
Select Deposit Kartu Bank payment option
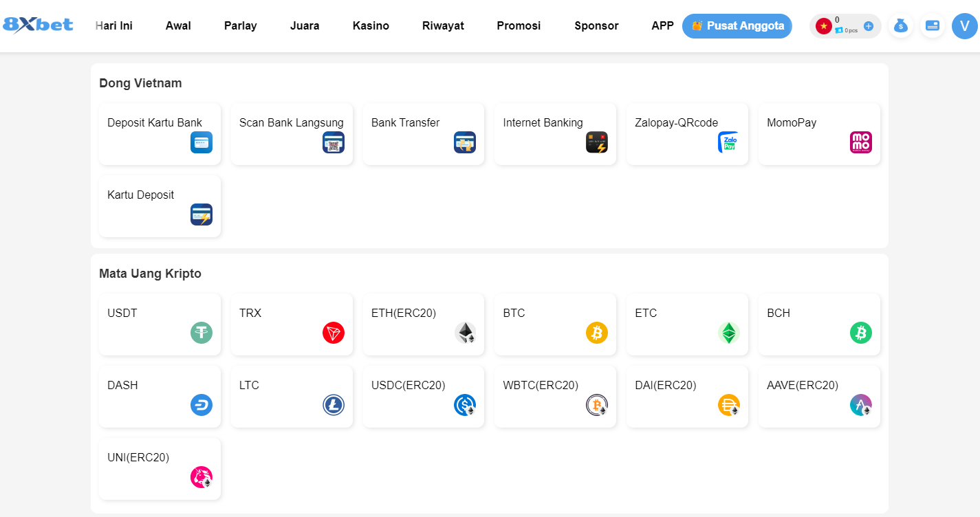(x=160, y=134)
